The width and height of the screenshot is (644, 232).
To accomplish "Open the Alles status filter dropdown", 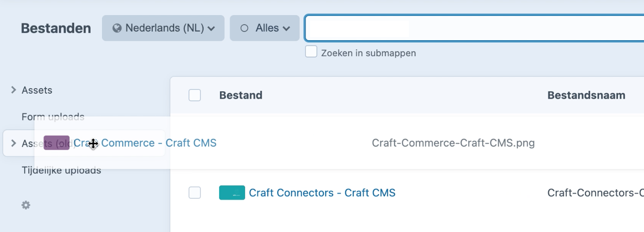I will point(264,28).
